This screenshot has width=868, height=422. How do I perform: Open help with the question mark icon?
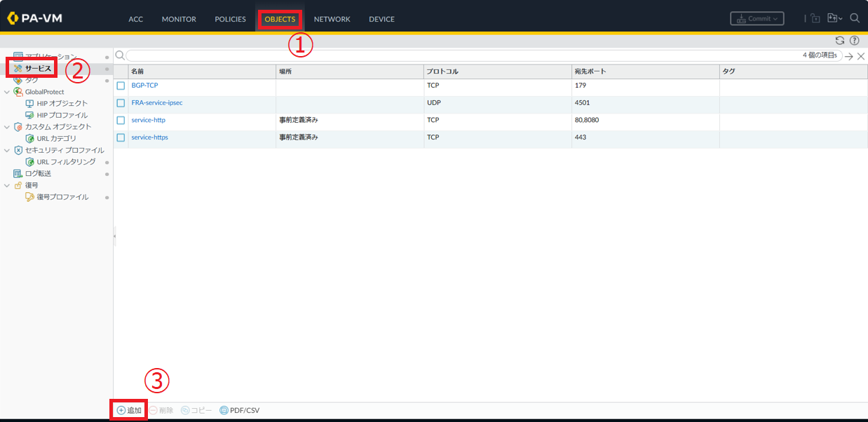pos(854,41)
